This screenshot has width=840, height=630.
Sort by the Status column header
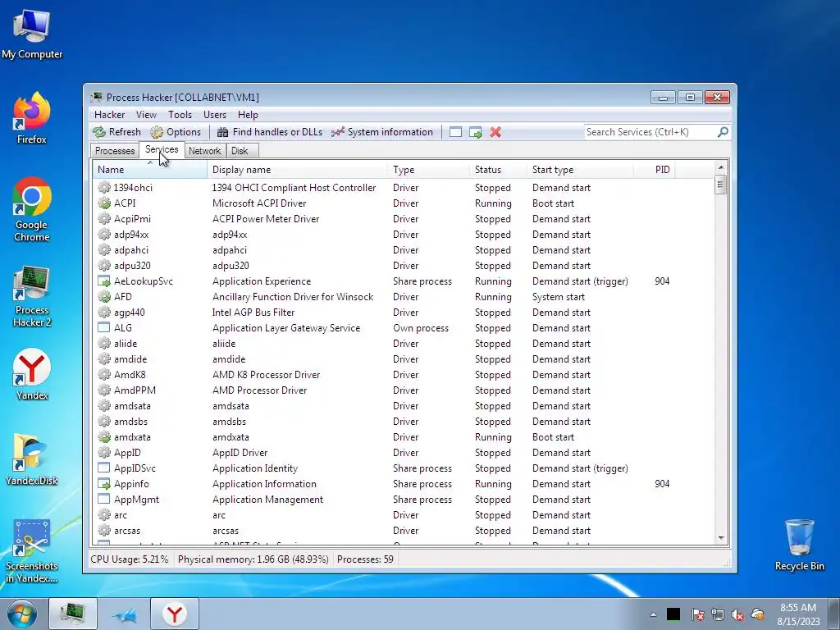pos(498,169)
